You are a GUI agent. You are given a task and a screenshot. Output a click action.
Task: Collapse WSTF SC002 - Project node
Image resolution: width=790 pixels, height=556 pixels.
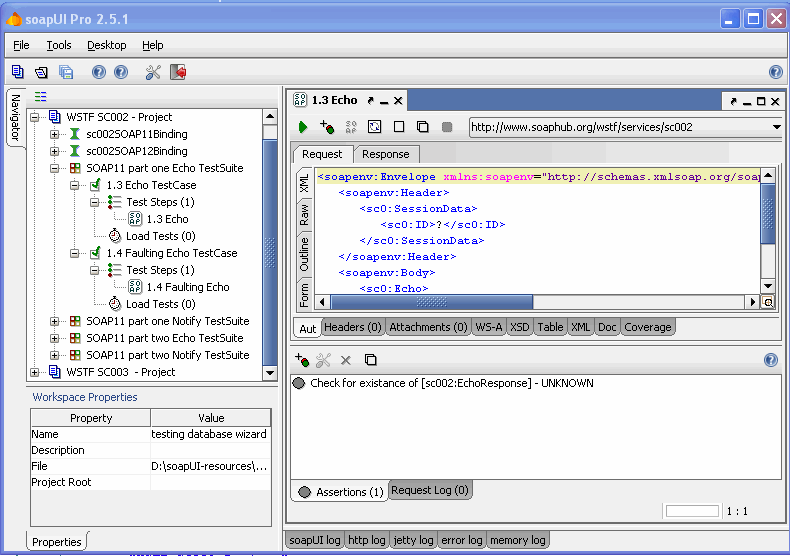coord(34,117)
